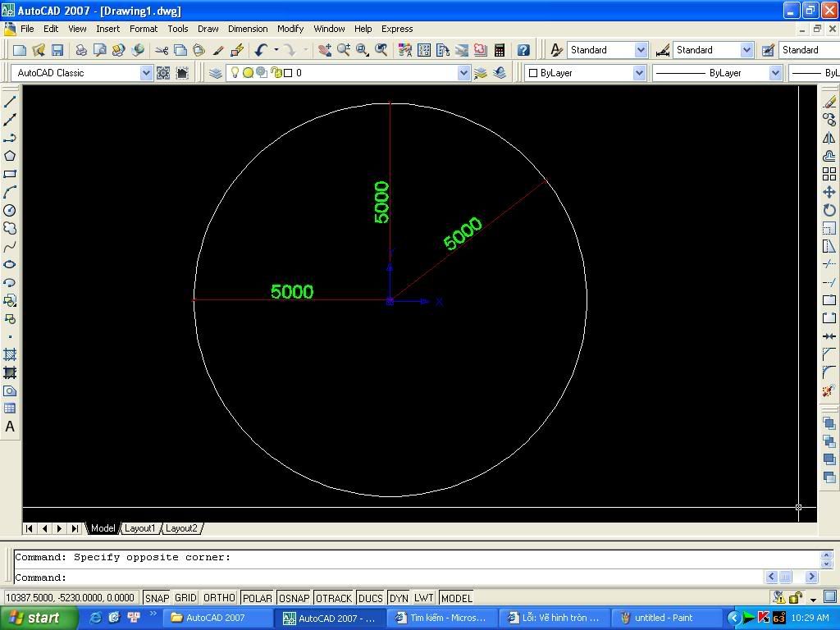This screenshot has height=630, width=840.
Task: Open the dimension style Standard dropdown
Action: [746, 50]
